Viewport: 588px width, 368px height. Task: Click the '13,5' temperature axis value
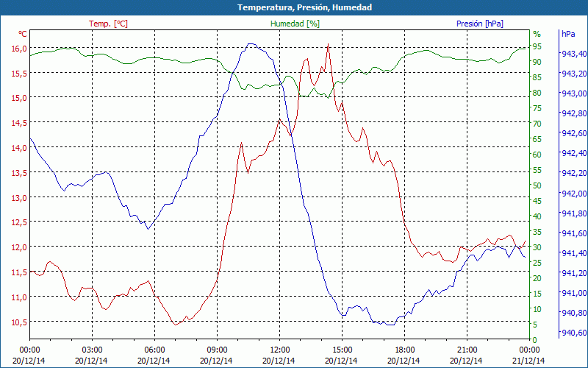[x=19, y=173]
